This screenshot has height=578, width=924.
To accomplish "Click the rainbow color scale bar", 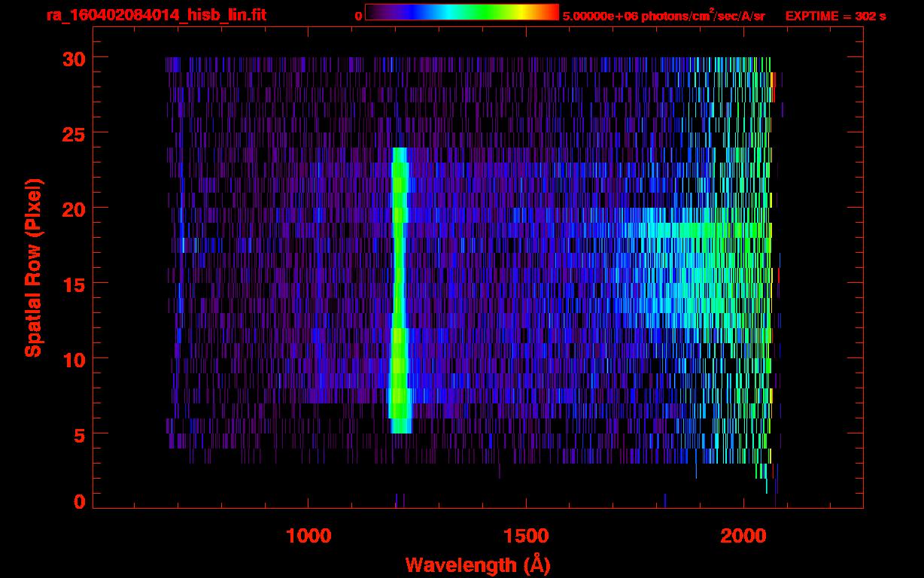I will click(x=462, y=12).
